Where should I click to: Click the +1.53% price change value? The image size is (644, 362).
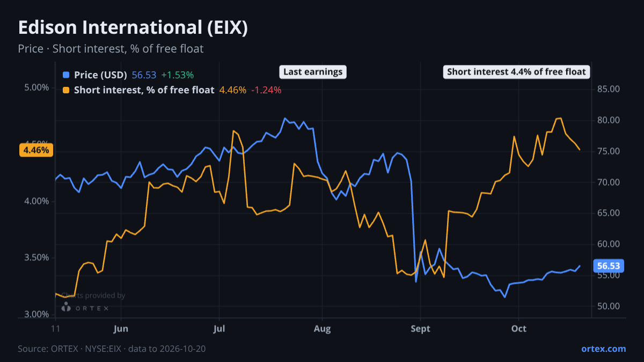(177, 75)
